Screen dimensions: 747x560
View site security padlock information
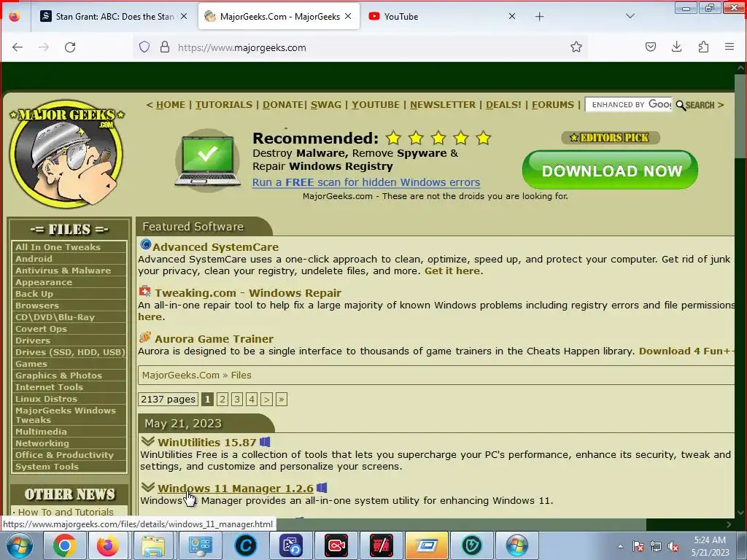click(165, 47)
